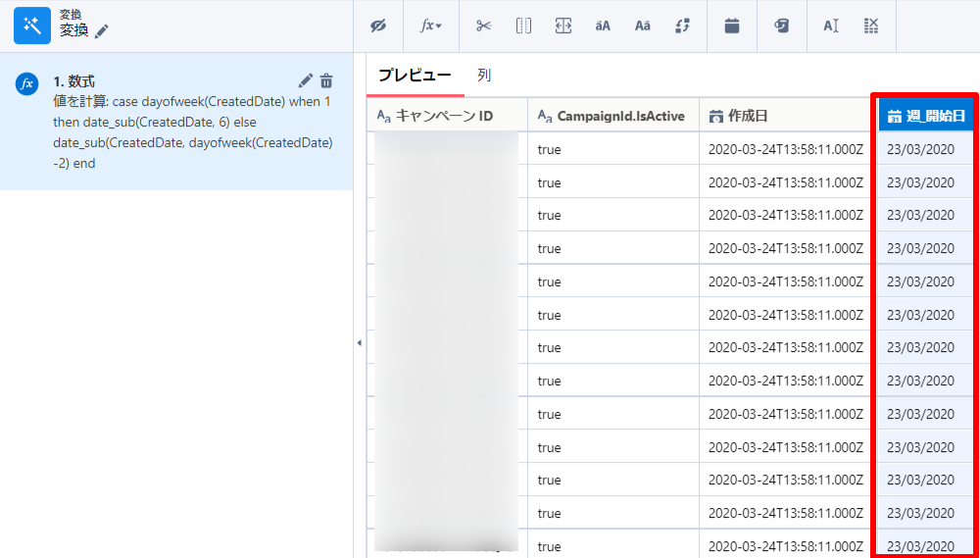The height and width of the screenshot is (558, 980).
Task: Edit the transform node name with pencil
Action: (x=102, y=31)
